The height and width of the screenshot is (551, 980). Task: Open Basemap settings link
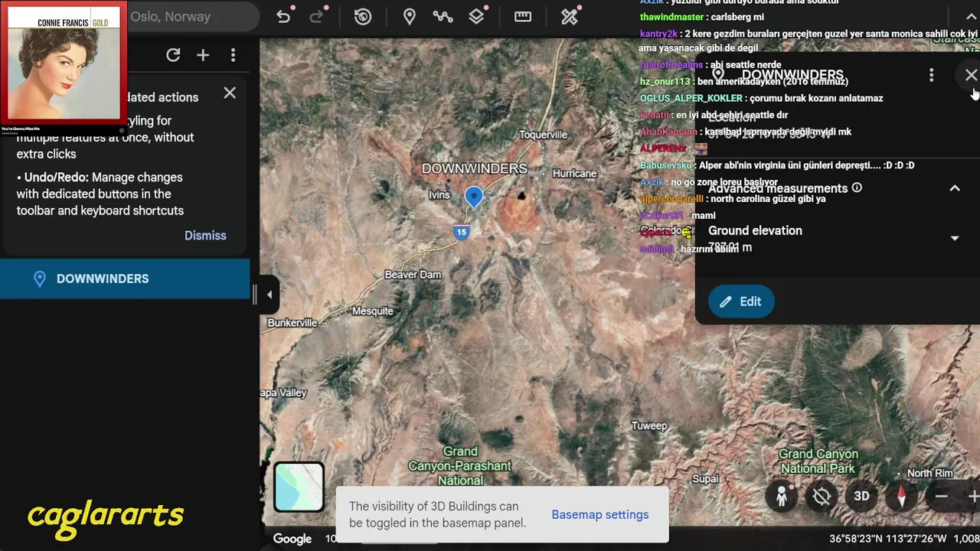click(x=600, y=514)
